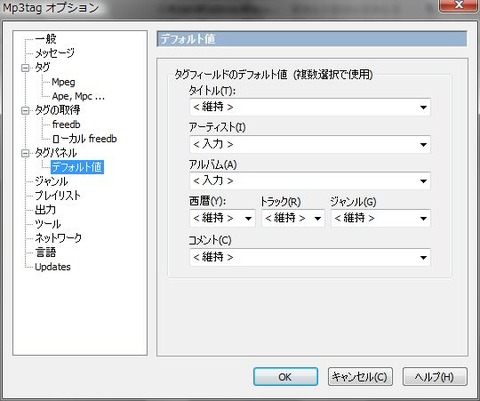480x401 pixels.
Task: Click the ヘルプ(H) button
Action: (x=435, y=377)
